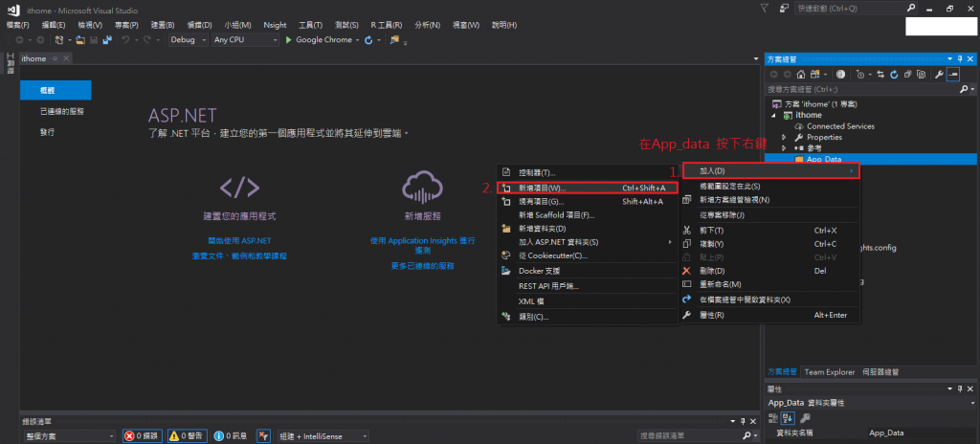Collapse the ithome project tree node
The width and height of the screenshot is (980, 444).
(x=775, y=116)
